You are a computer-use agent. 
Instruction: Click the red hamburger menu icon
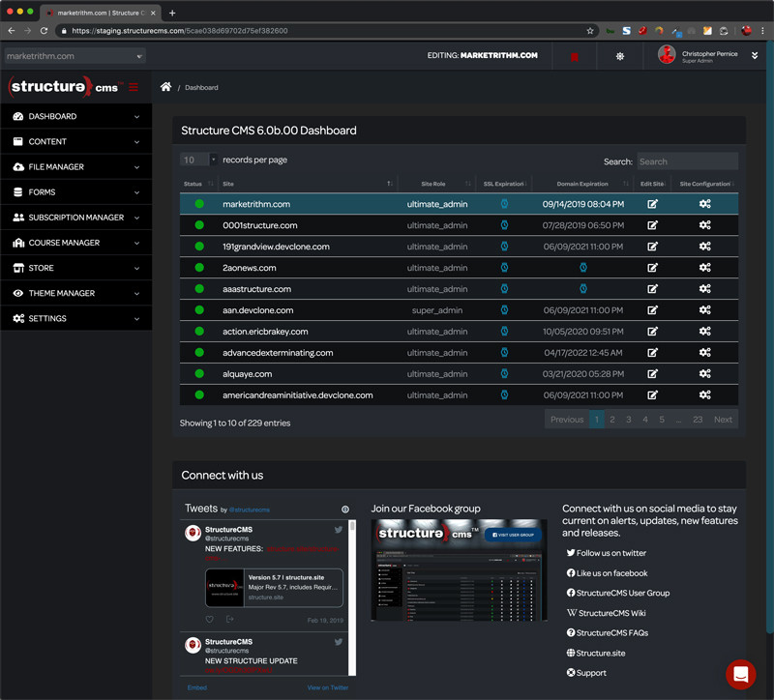click(x=134, y=87)
